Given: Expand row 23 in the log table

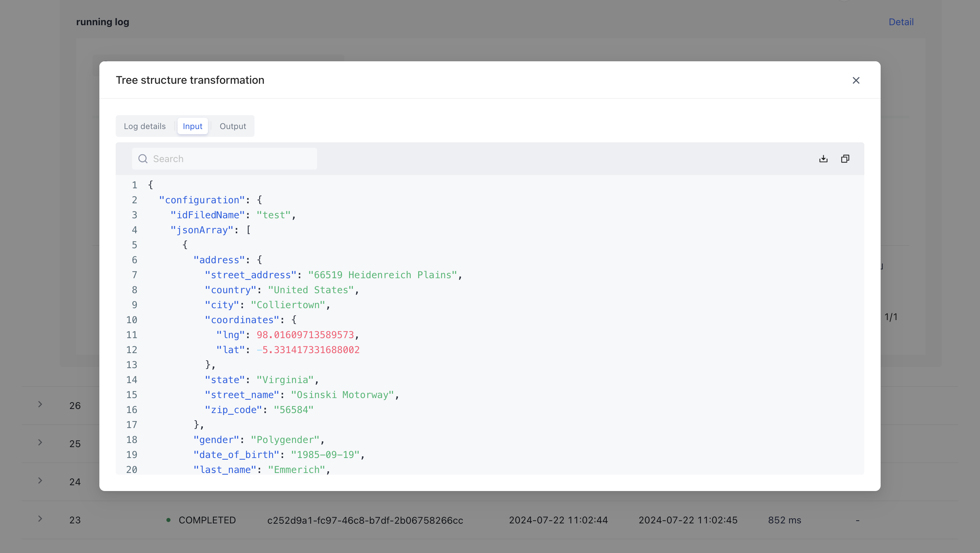Looking at the screenshot, I should tap(40, 518).
